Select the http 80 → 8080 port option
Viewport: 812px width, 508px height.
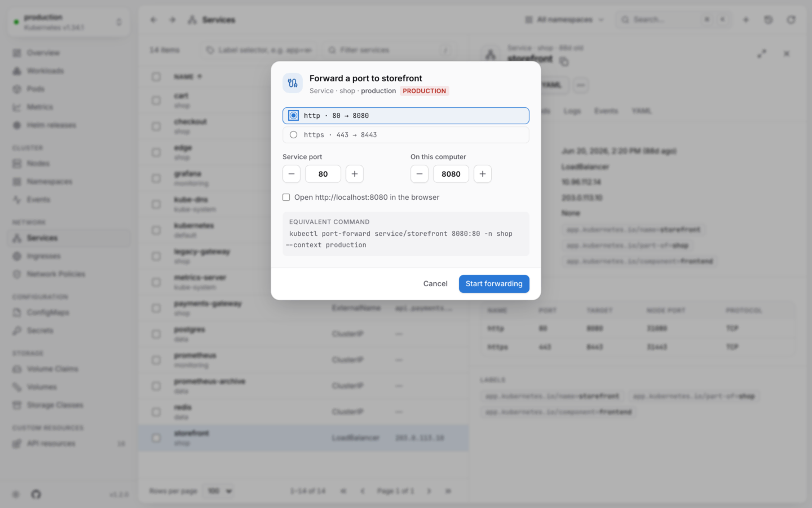406,116
